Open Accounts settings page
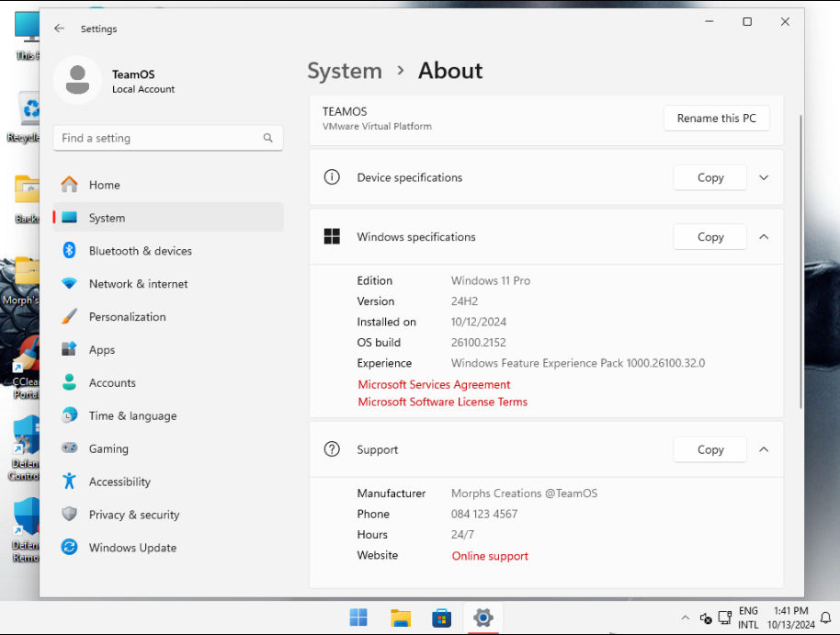The height and width of the screenshot is (635, 840). [x=168, y=382]
